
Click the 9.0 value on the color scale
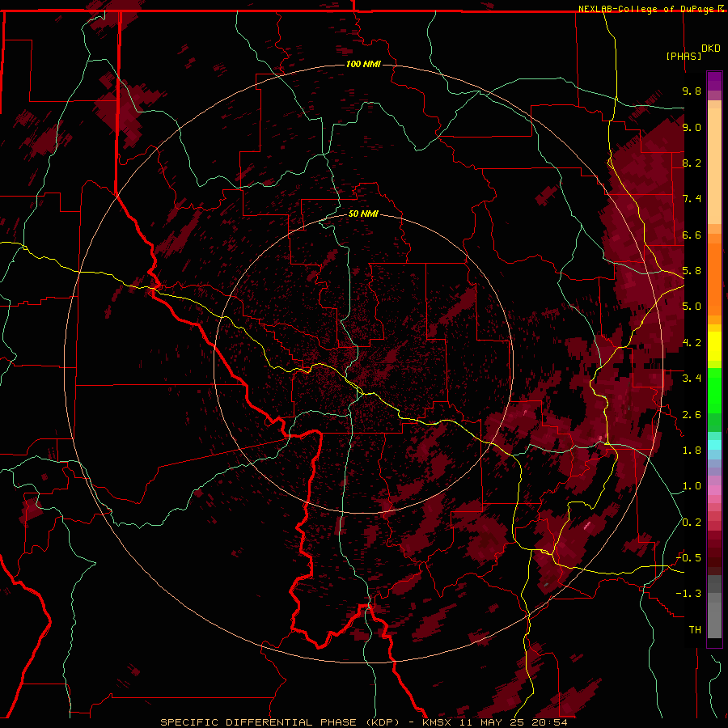point(692,127)
